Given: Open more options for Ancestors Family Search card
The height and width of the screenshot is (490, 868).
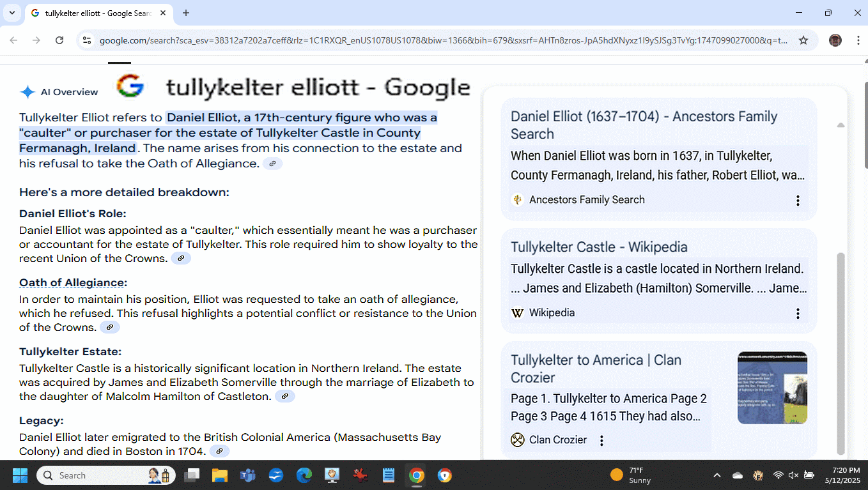Looking at the screenshot, I should [x=798, y=201].
